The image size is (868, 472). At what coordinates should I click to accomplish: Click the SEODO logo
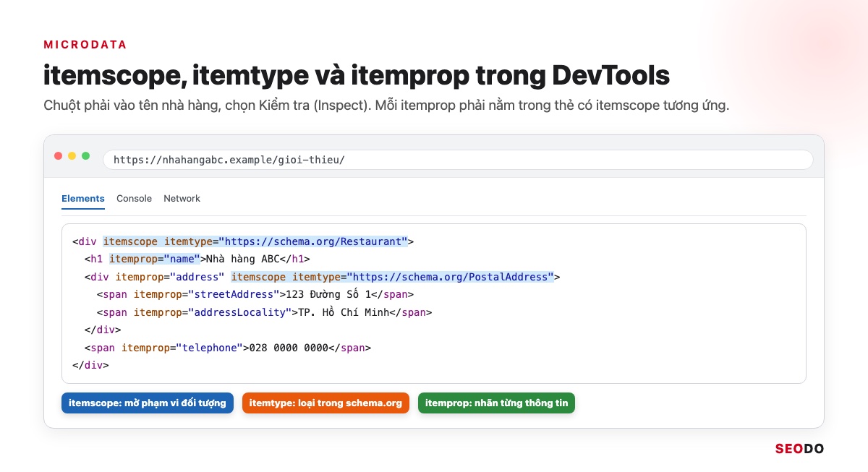click(799, 449)
